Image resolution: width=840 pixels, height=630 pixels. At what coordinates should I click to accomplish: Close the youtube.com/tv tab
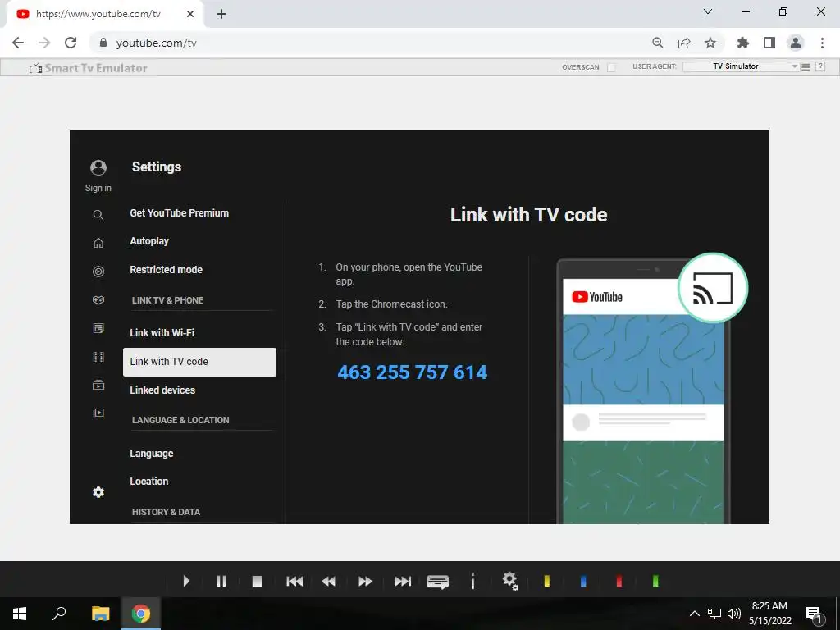190,14
